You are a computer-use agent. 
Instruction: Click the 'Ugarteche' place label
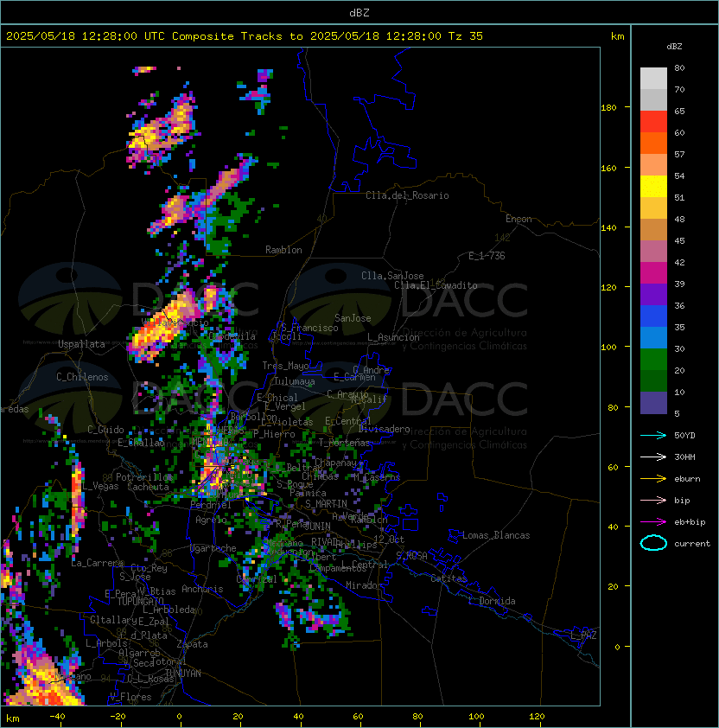tap(213, 548)
